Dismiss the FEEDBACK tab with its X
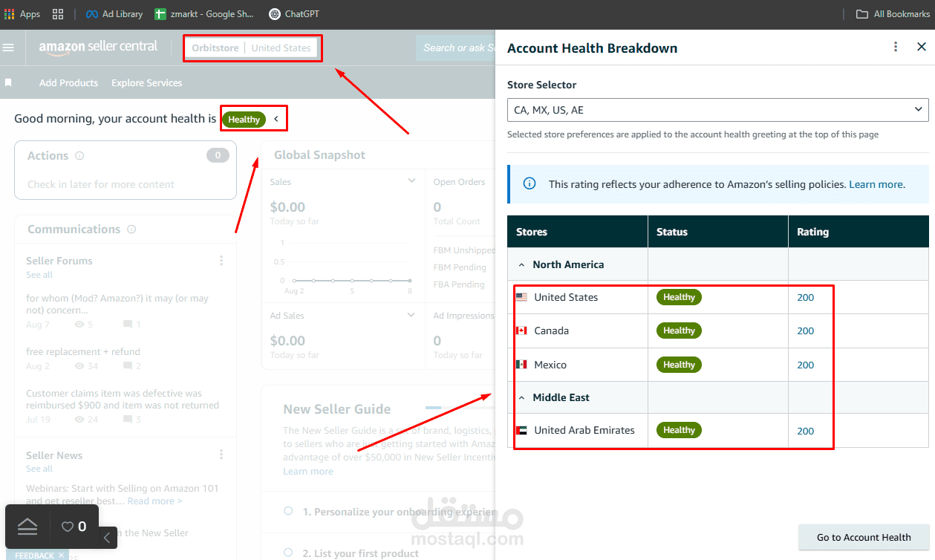The image size is (935, 560). [x=62, y=556]
